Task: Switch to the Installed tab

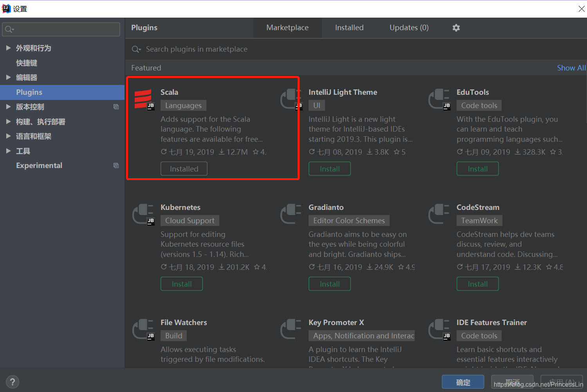Action: point(349,28)
